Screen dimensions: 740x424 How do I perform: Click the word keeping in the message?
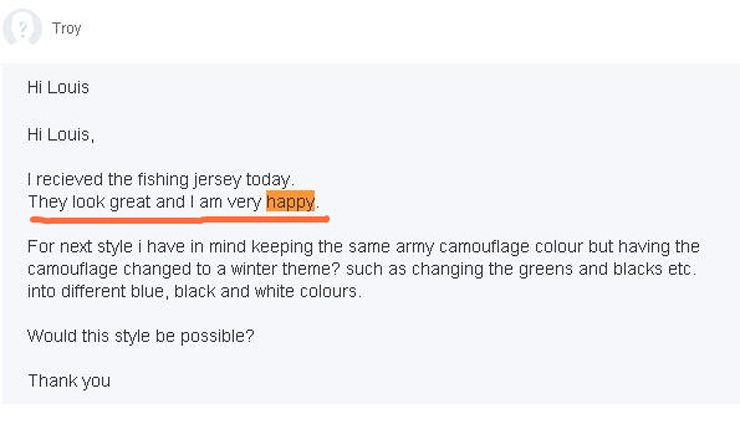pos(282,247)
